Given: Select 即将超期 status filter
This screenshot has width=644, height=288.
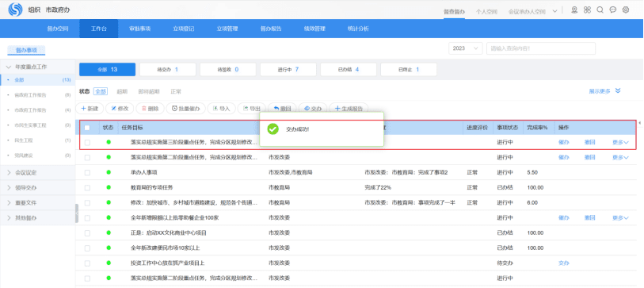Looking at the screenshot, I should [x=149, y=91].
